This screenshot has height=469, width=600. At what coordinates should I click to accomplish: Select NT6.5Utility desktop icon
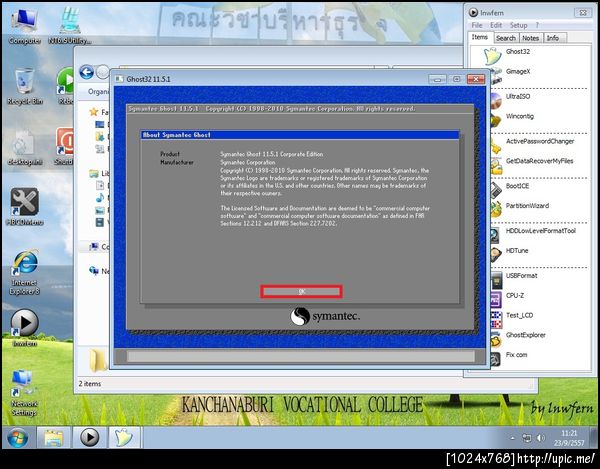70,26
